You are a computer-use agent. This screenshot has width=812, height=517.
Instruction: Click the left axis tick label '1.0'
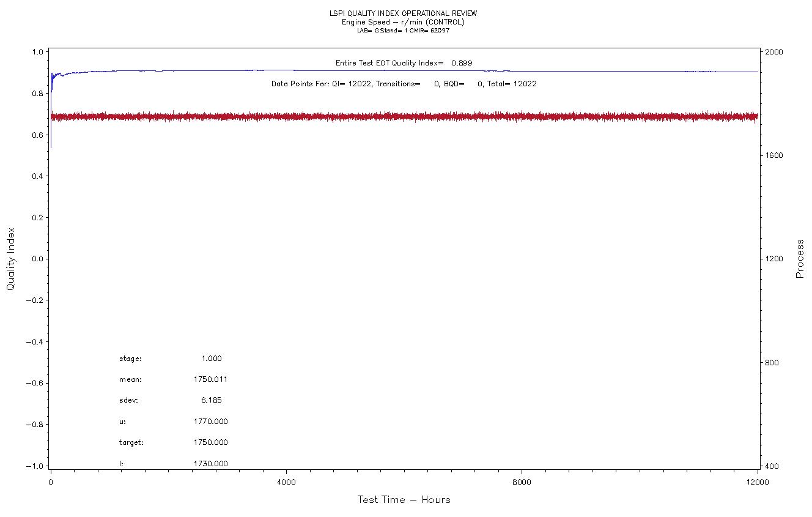[37, 52]
